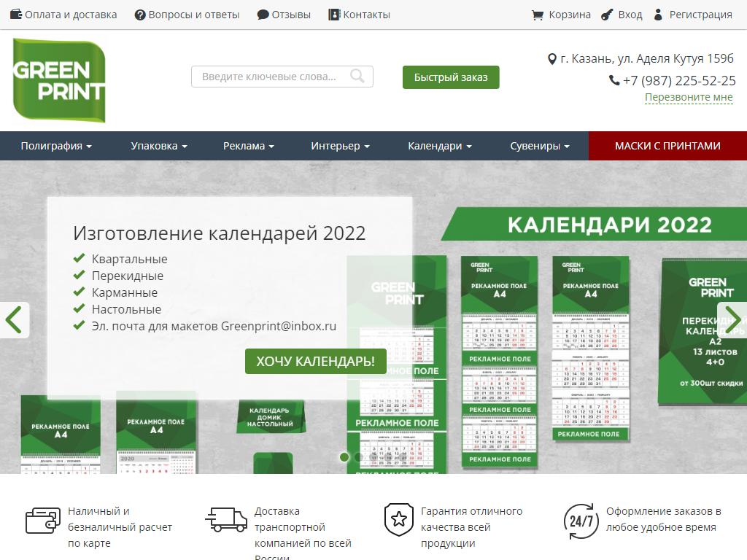This screenshot has height=560, width=747.
Task: Expand the Календари dropdown menu
Action: click(x=439, y=146)
